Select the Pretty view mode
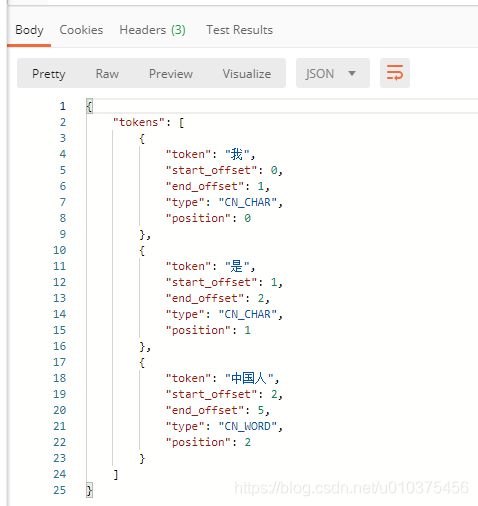 coord(49,74)
